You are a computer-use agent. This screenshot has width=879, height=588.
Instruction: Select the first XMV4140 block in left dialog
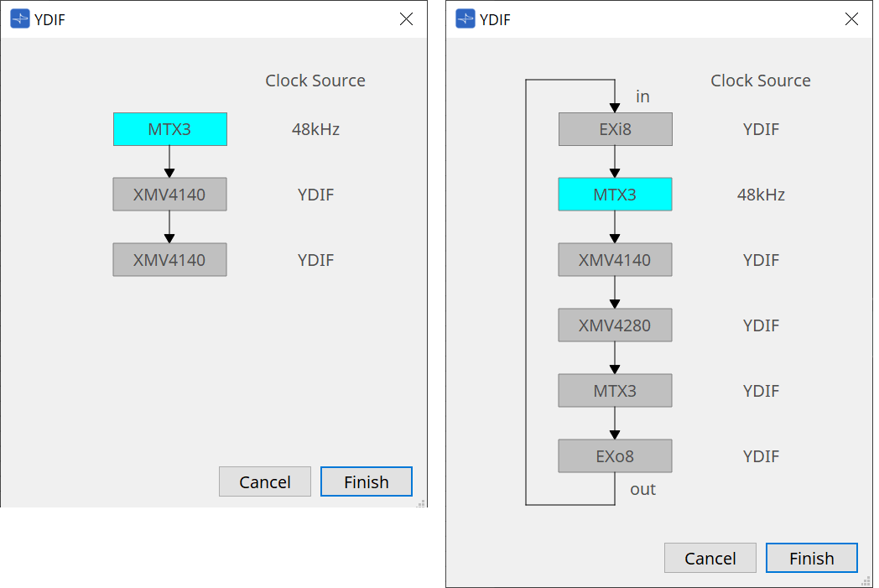coord(170,195)
